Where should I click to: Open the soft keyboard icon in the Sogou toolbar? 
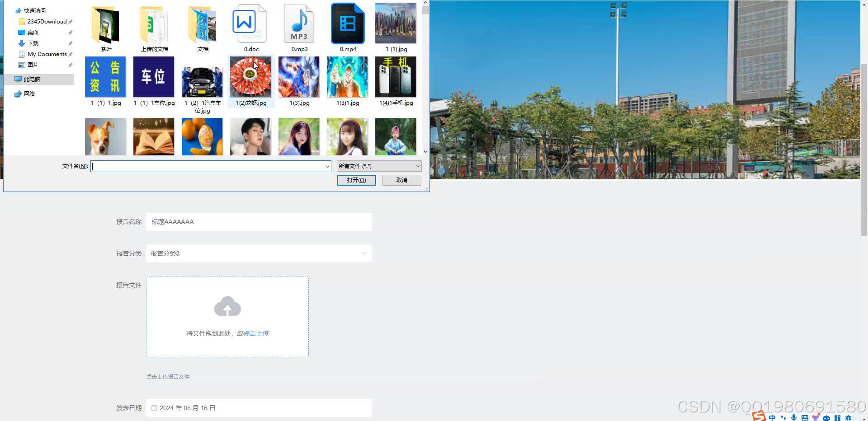tap(805, 418)
